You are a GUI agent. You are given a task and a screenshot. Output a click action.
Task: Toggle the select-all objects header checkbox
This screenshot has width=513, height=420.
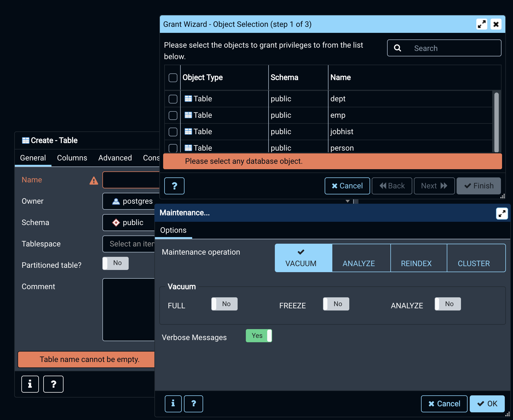[173, 77]
